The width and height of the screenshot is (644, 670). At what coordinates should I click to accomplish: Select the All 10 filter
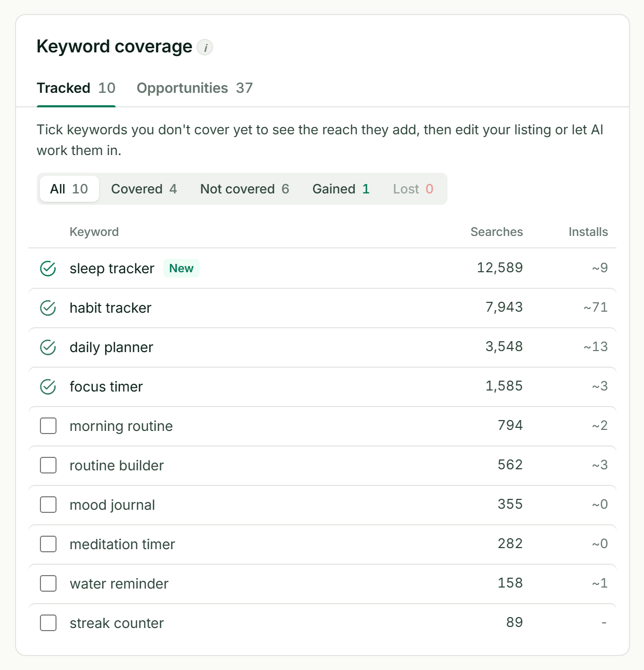click(69, 189)
